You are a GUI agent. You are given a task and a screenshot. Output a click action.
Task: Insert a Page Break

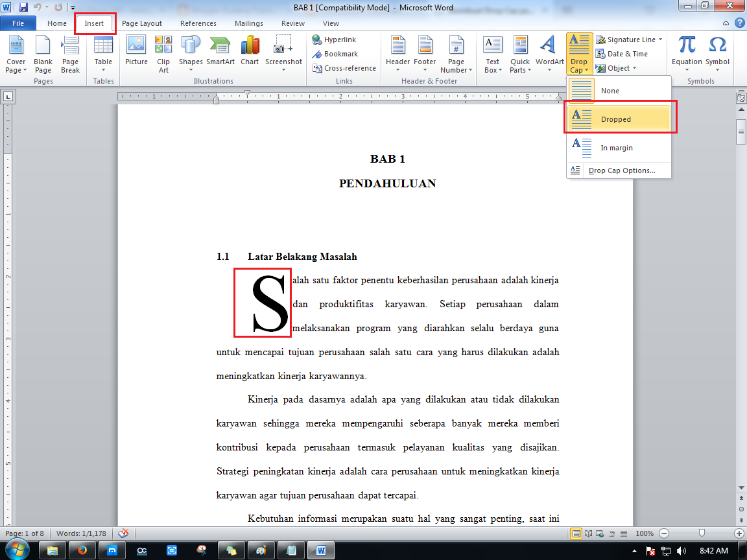[70, 53]
